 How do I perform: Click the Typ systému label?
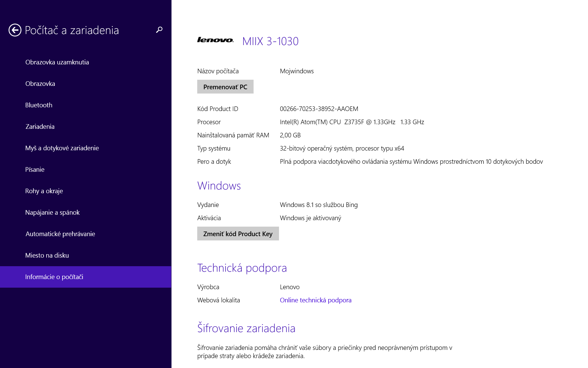coord(214,148)
